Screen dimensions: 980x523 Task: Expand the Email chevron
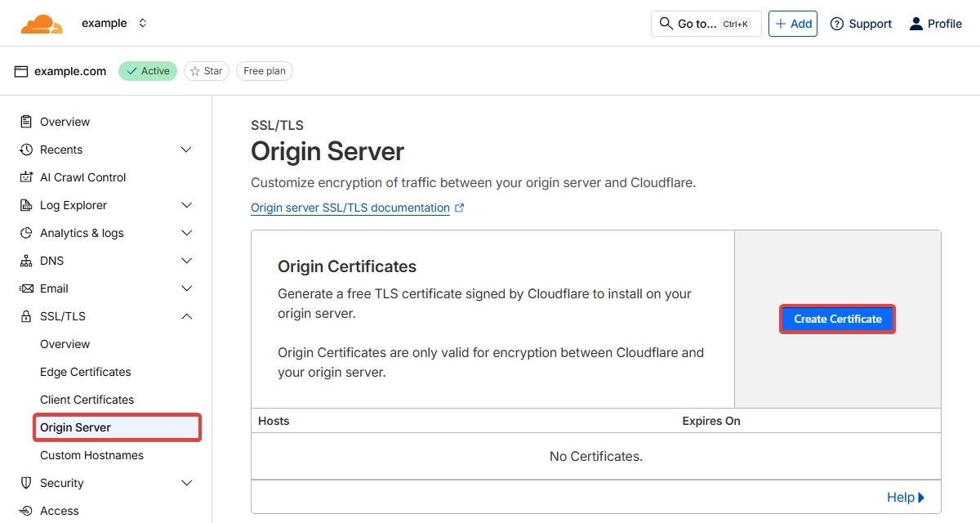coord(186,288)
